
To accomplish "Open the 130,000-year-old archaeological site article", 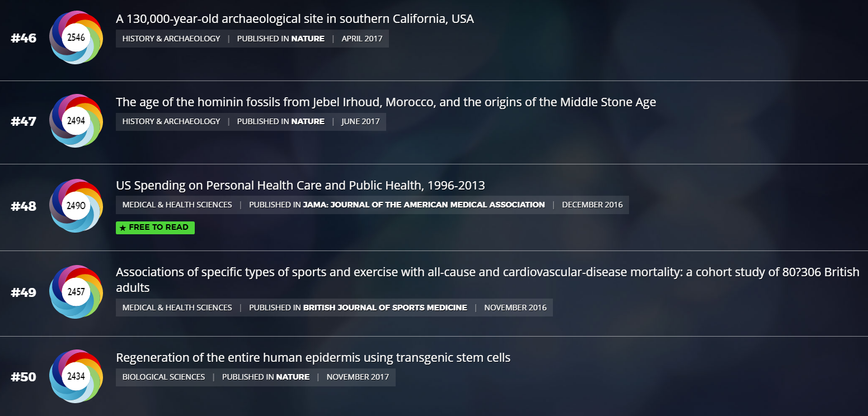I will pos(295,19).
